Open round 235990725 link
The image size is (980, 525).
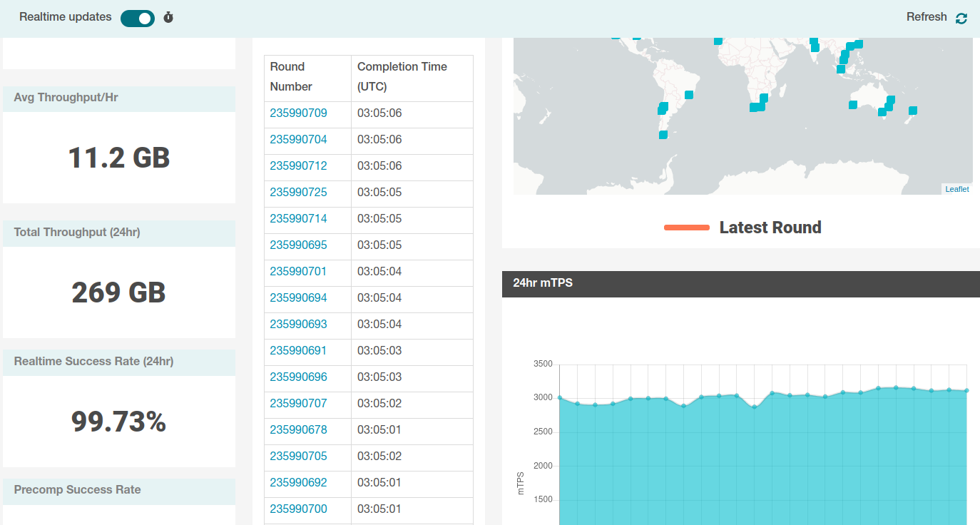298,192
